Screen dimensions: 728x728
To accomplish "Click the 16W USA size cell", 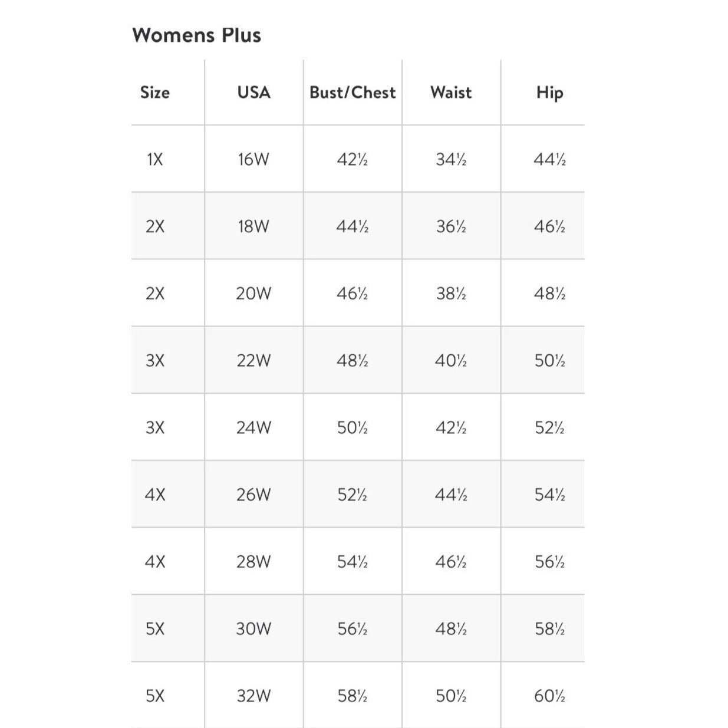I will point(253,159).
